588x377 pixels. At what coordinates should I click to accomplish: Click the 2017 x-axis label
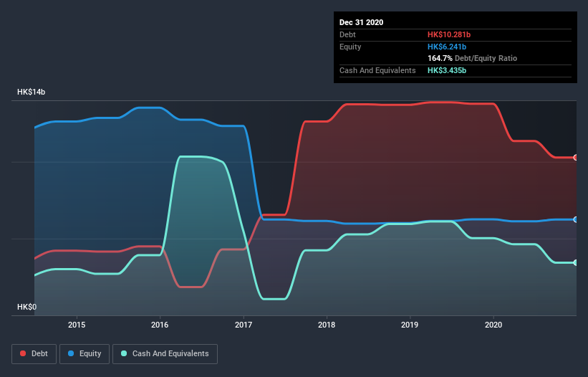coord(244,325)
